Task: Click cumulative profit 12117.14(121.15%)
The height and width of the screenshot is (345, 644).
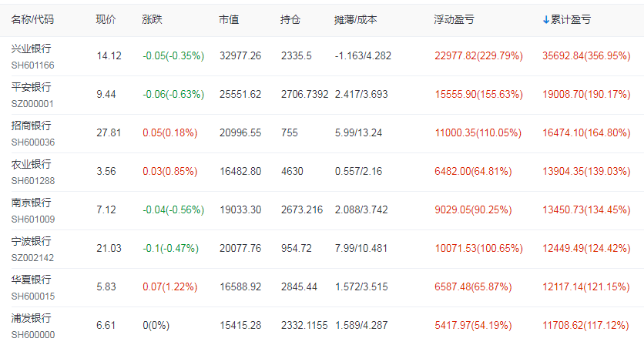Action: pos(586,286)
